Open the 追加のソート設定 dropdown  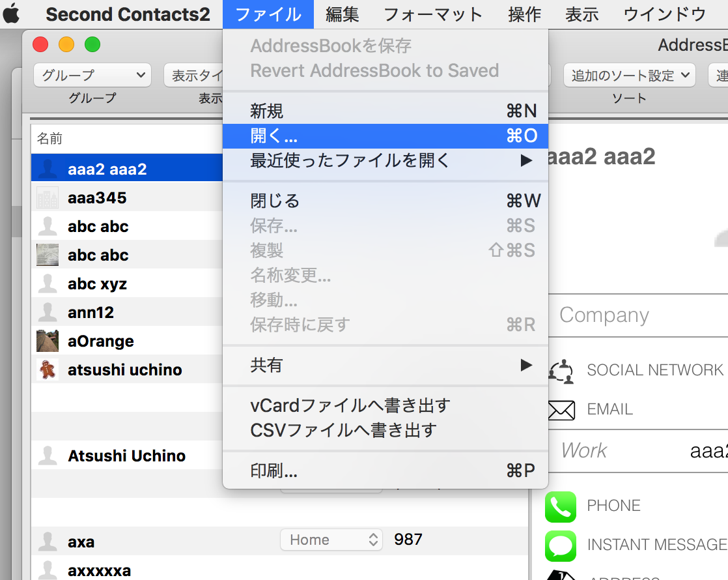click(629, 76)
